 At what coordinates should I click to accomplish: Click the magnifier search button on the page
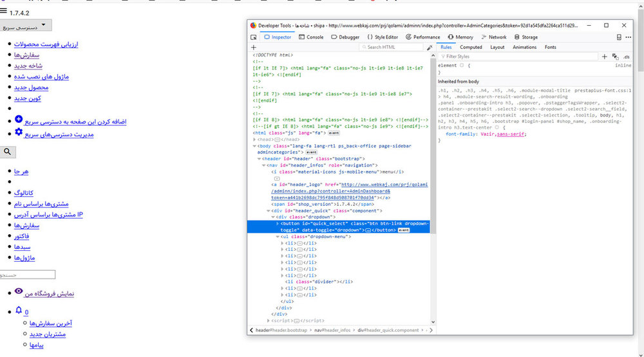[8, 152]
